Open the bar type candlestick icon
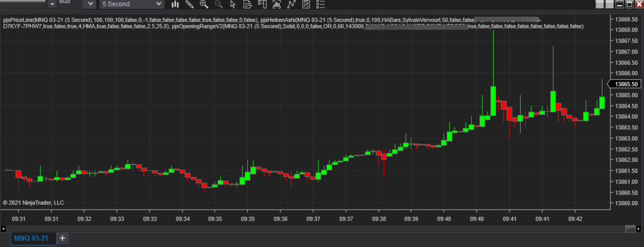 [x=175, y=4]
